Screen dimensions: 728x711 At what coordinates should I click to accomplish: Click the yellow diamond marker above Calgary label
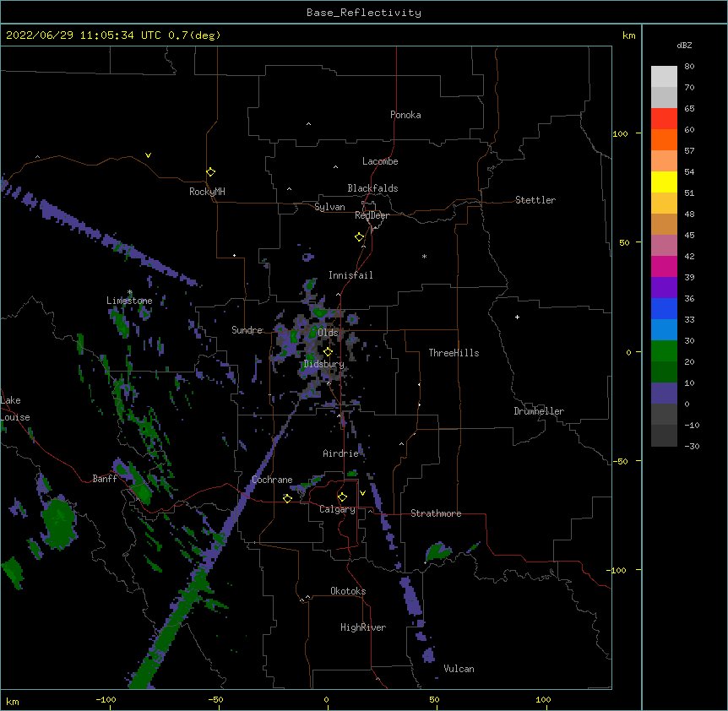pyautogui.click(x=342, y=497)
